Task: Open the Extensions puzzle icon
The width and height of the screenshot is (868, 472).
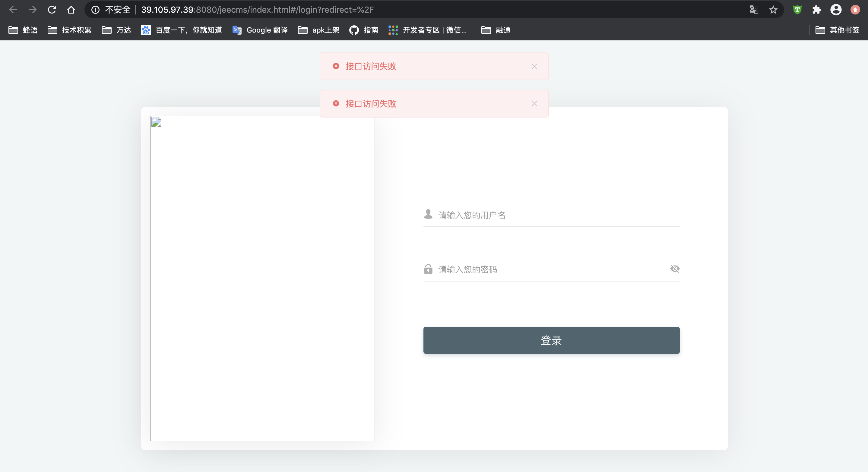Action: pyautogui.click(x=816, y=10)
